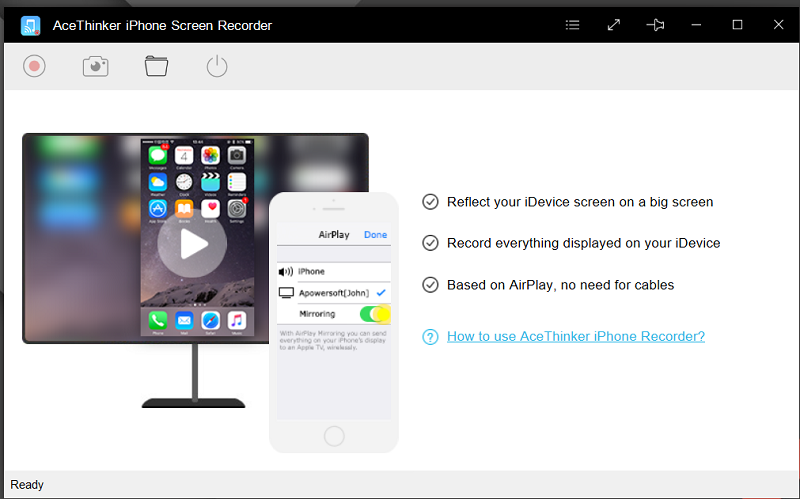Click the phone illustration showing AirPlay settings
This screenshot has width=800, height=499.
tap(334, 322)
